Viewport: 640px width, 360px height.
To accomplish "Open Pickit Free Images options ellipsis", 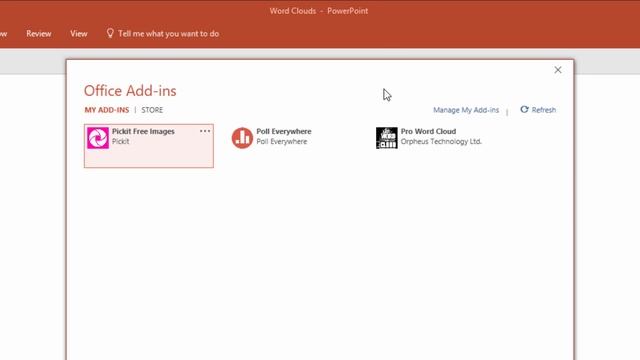I will click(205, 131).
